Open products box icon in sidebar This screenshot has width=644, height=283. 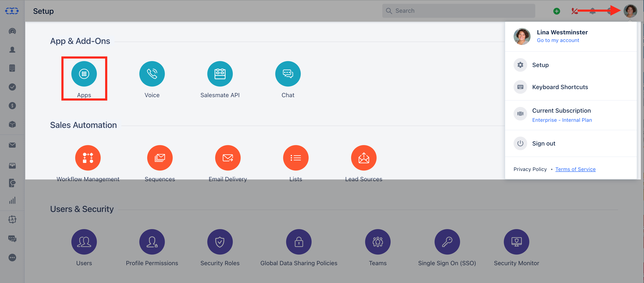pyautogui.click(x=12, y=124)
